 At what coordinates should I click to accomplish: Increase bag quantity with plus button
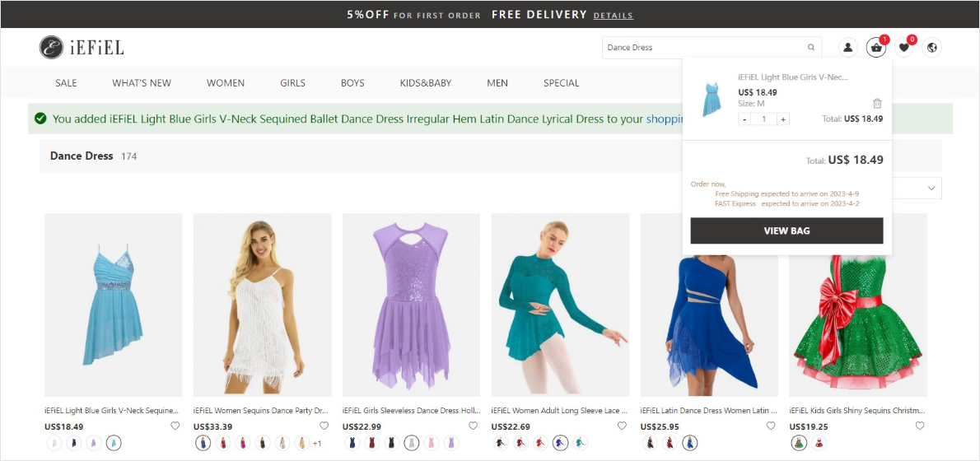point(782,119)
